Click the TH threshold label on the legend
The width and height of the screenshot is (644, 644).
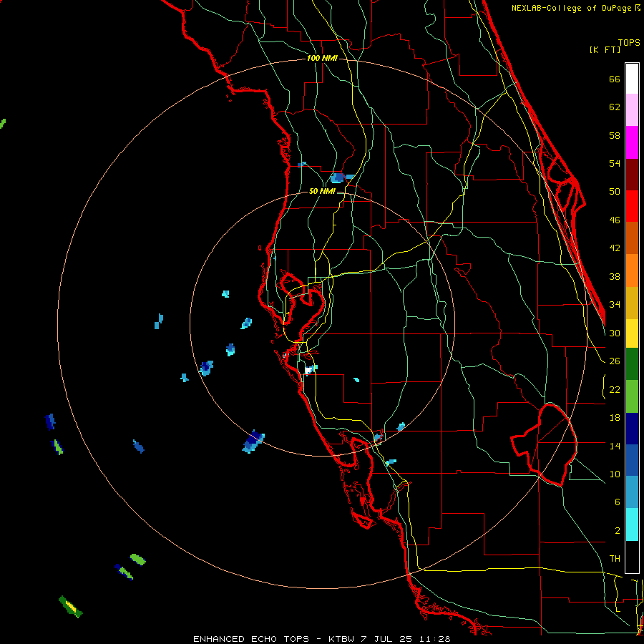pyautogui.click(x=615, y=559)
